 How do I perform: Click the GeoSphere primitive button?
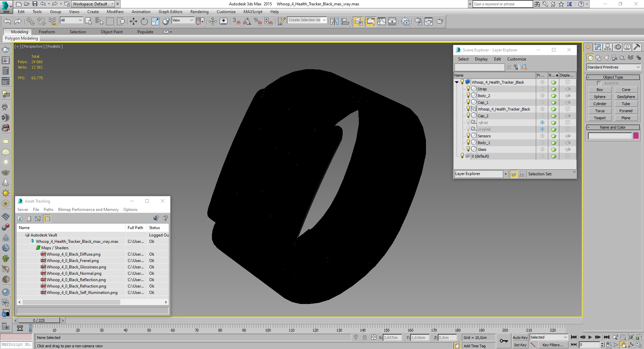[626, 97]
